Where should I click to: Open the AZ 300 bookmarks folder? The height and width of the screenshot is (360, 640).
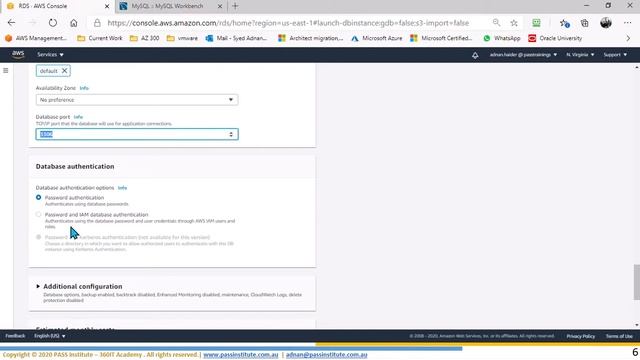(x=144, y=38)
